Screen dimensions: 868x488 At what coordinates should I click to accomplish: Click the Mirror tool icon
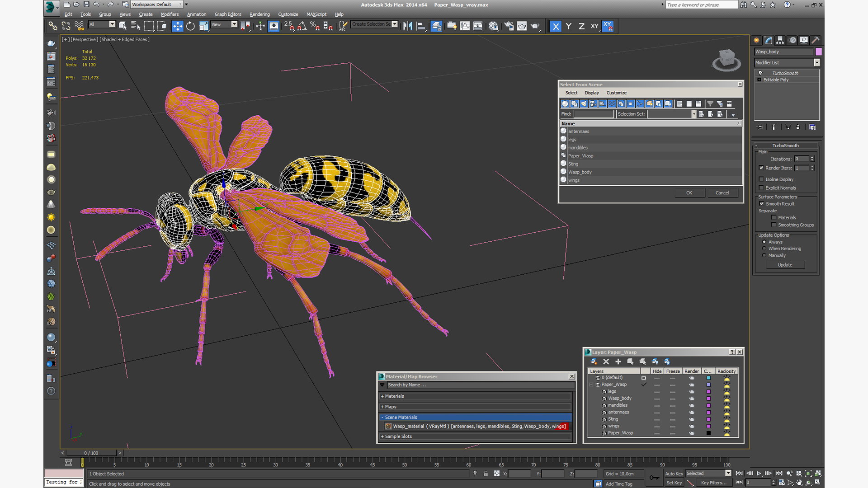coord(407,26)
